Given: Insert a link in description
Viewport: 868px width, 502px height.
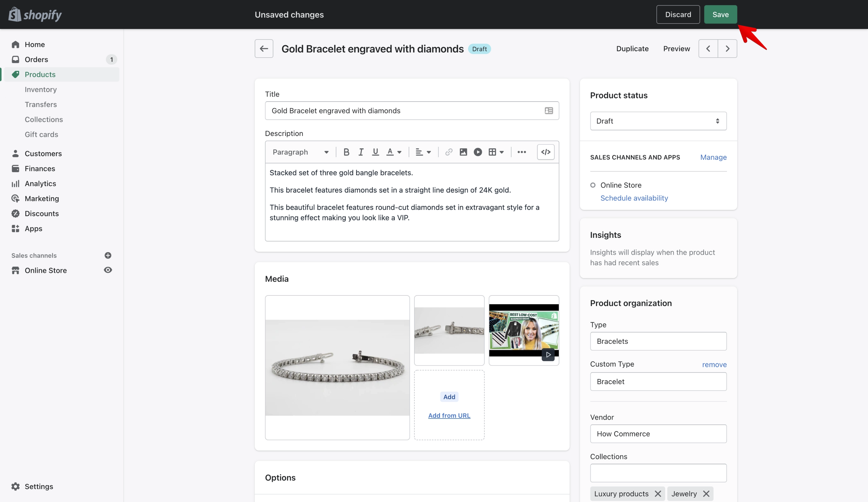Looking at the screenshot, I should click(448, 152).
